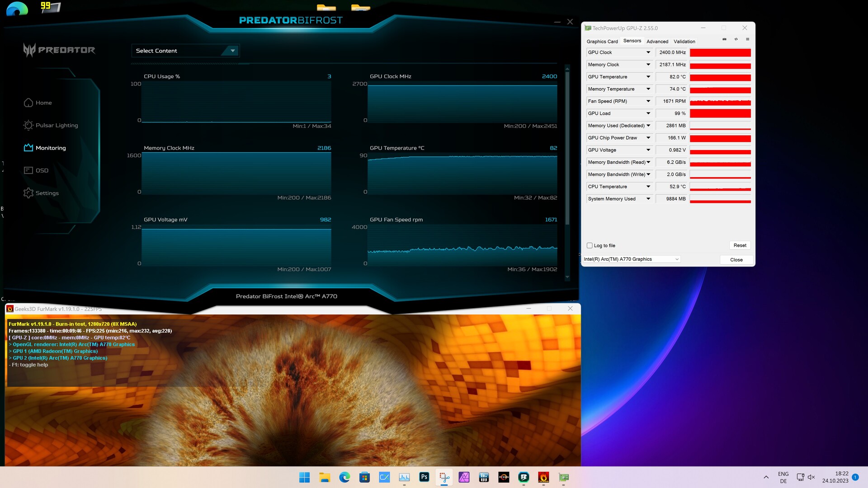
Task: Switch to Graphics Card tab
Action: pyautogui.click(x=602, y=41)
